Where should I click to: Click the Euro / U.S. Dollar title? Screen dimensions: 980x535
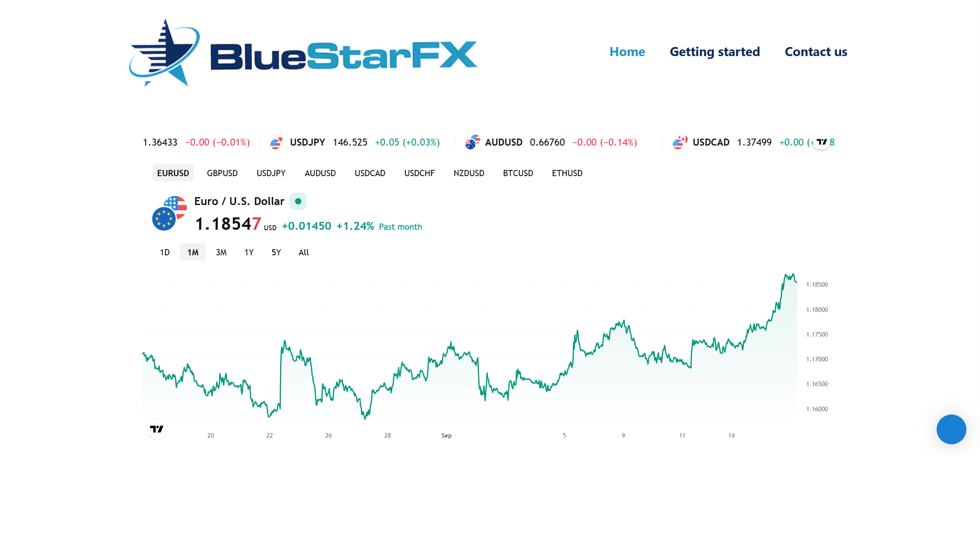[239, 201]
